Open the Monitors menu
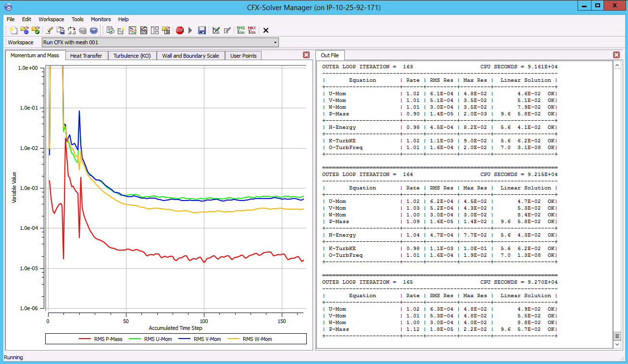The width and height of the screenshot is (628, 364). [x=101, y=19]
